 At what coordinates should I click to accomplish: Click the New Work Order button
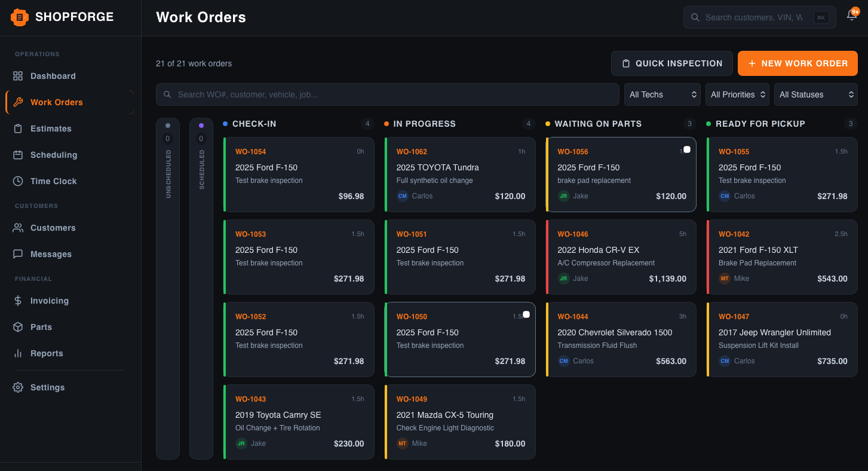coord(798,63)
